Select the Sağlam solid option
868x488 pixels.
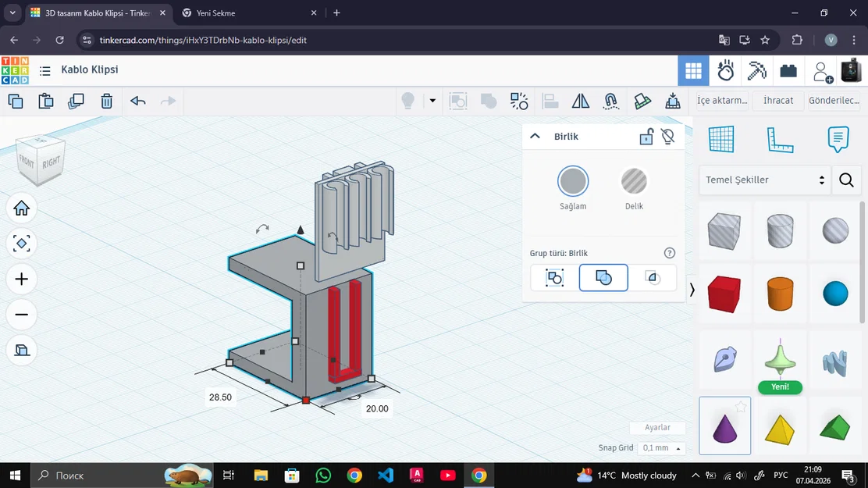(573, 182)
